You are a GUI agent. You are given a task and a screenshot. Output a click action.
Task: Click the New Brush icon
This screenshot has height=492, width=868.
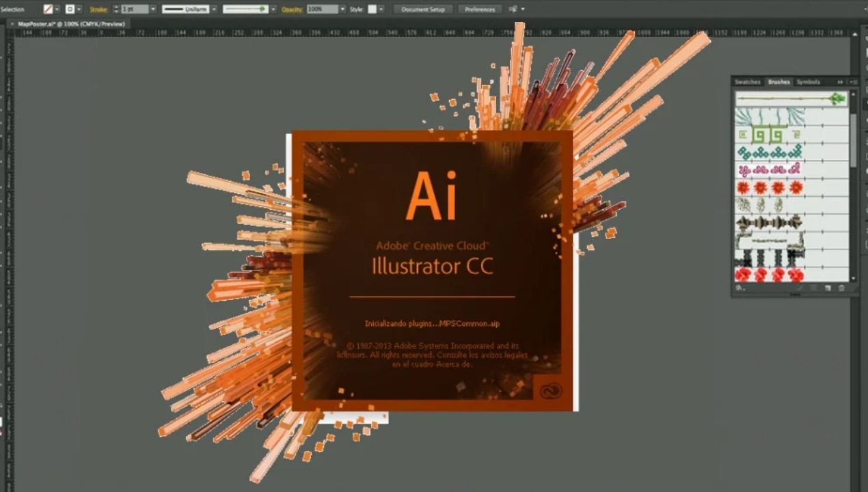[x=828, y=288]
